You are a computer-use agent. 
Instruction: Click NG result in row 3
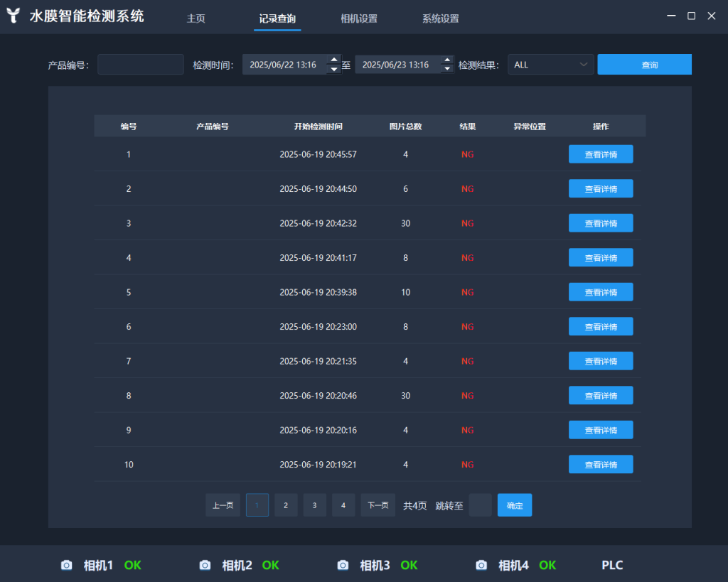[468, 223]
